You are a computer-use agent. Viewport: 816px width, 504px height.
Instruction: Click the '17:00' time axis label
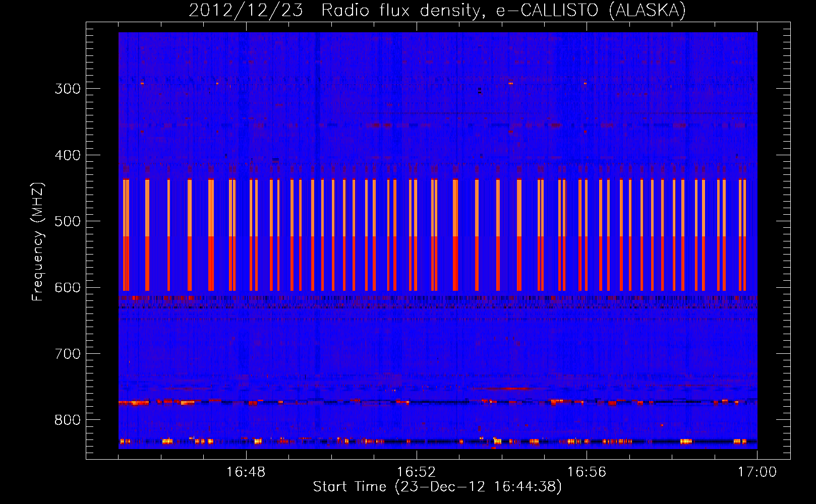click(757, 472)
